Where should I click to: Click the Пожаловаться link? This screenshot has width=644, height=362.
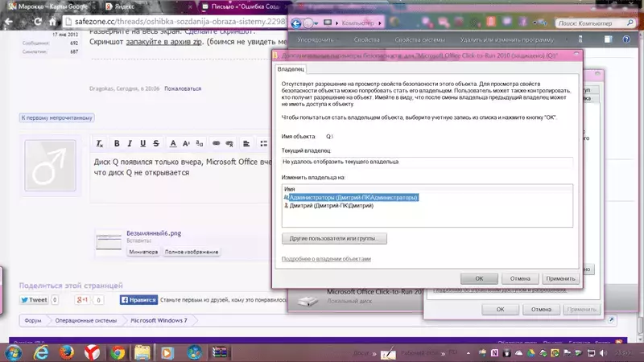(183, 88)
